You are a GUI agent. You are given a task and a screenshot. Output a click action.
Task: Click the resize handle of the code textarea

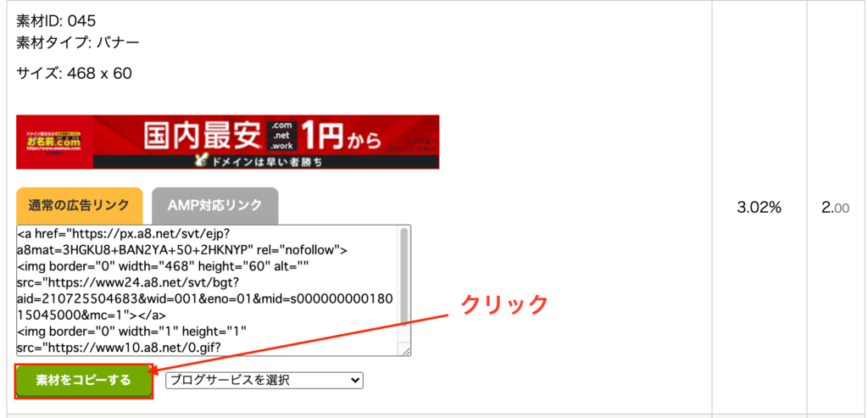pos(405,351)
